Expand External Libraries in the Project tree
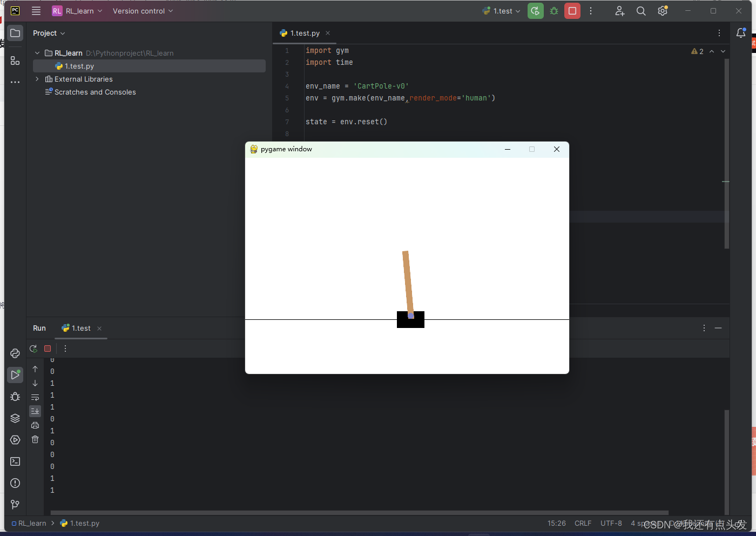 click(37, 79)
